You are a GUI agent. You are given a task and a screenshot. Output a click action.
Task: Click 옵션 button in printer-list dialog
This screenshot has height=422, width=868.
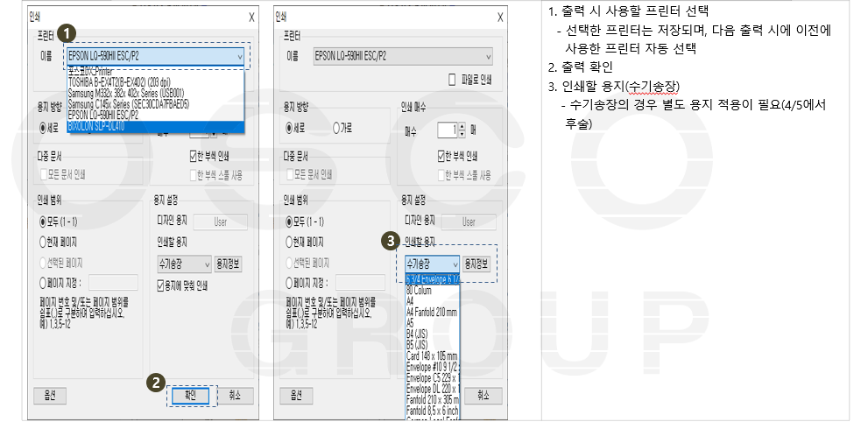pyautogui.click(x=49, y=396)
